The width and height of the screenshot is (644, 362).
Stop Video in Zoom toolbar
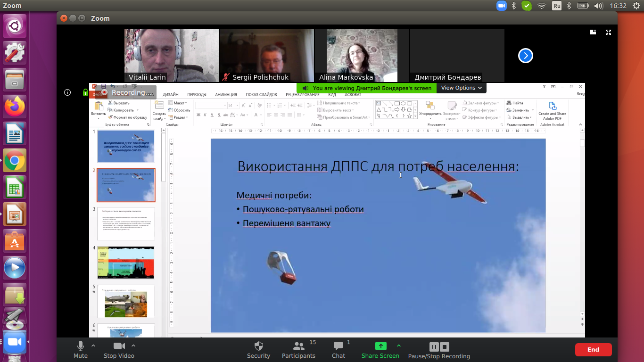point(119,350)
